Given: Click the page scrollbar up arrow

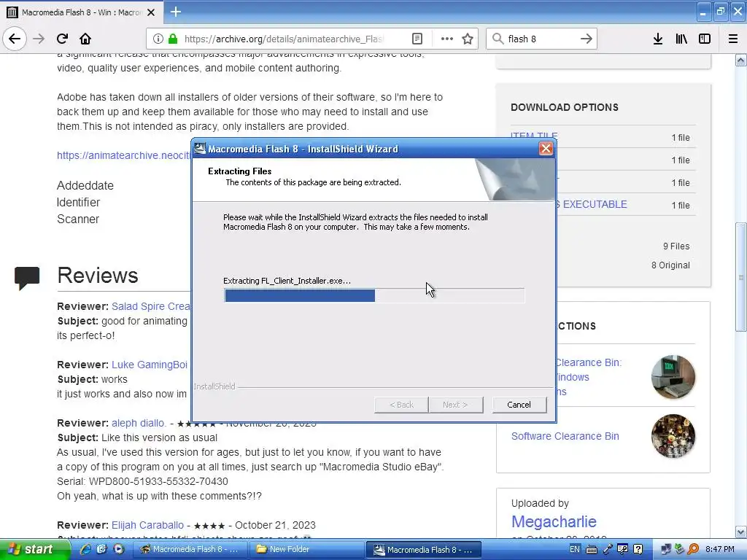Looking at the screenshot, I should [x=741, y=60].
